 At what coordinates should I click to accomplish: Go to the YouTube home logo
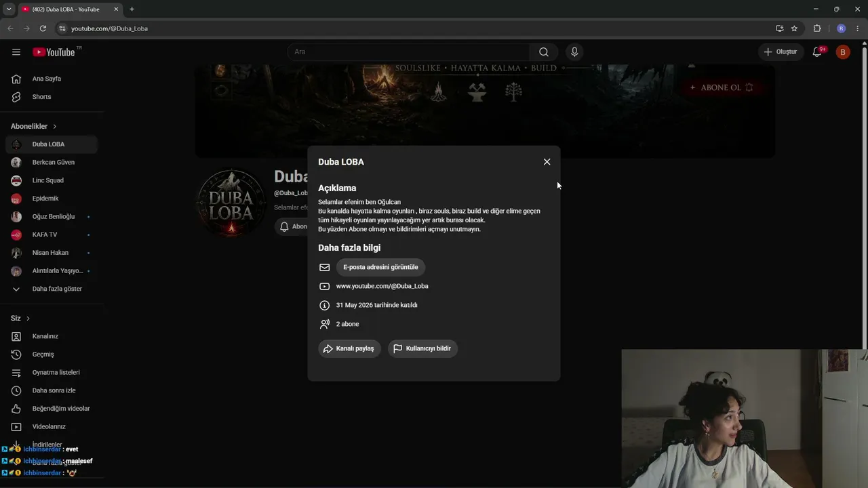pos(54,52)
